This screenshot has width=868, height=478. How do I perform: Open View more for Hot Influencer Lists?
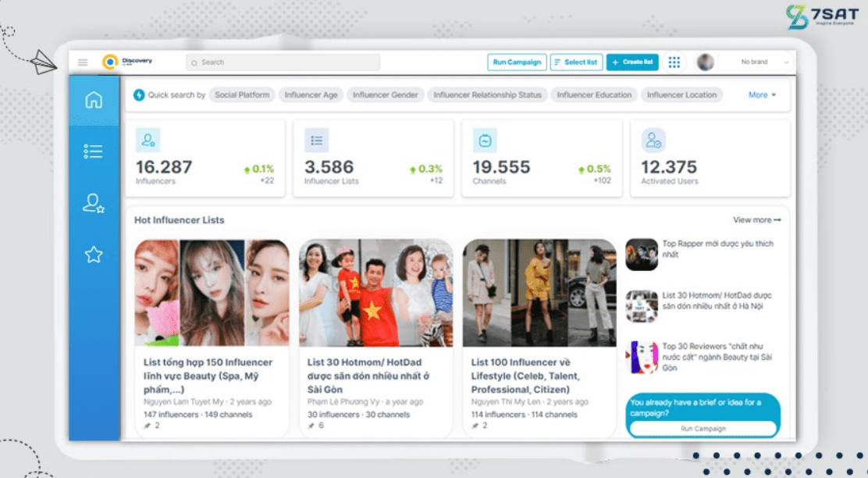756,220
